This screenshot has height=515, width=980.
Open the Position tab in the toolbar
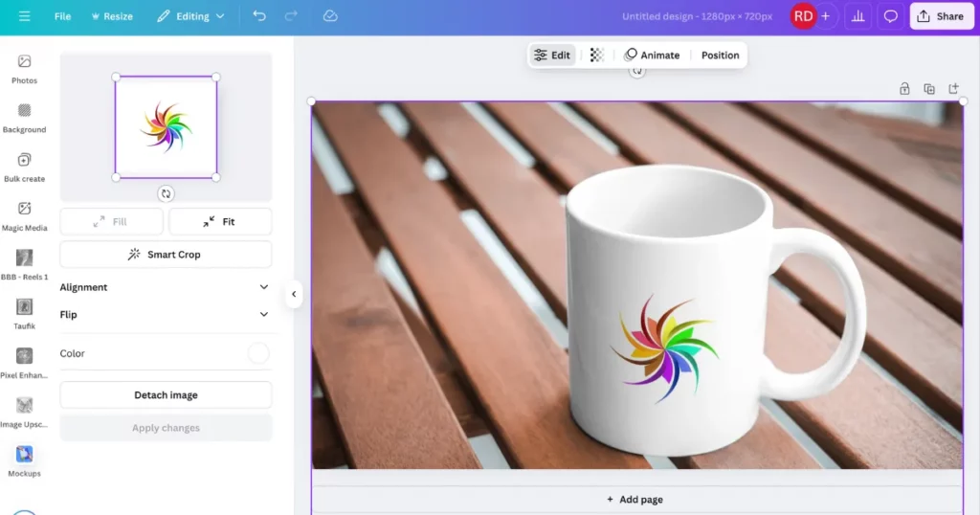[720, 56]
